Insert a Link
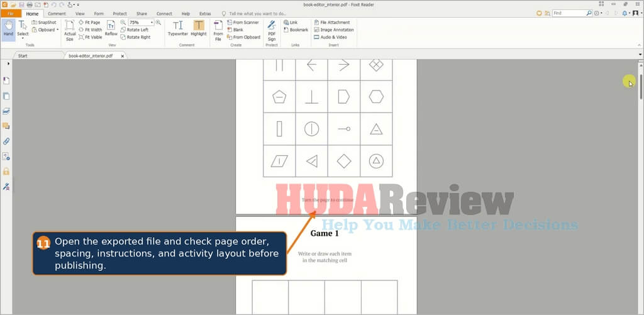 point(291,23)
